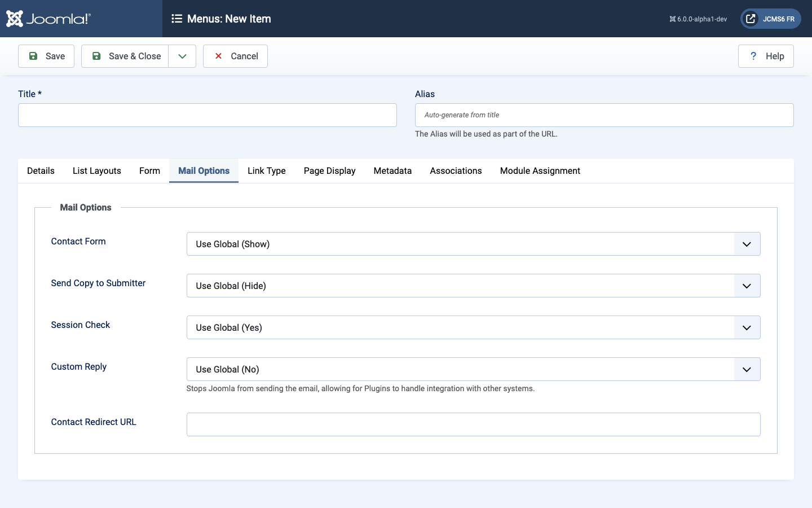This screenshot has height=508, width=812.
Task: Click the Session Check label
Action: pyautogui.click(x=81, y=325)
